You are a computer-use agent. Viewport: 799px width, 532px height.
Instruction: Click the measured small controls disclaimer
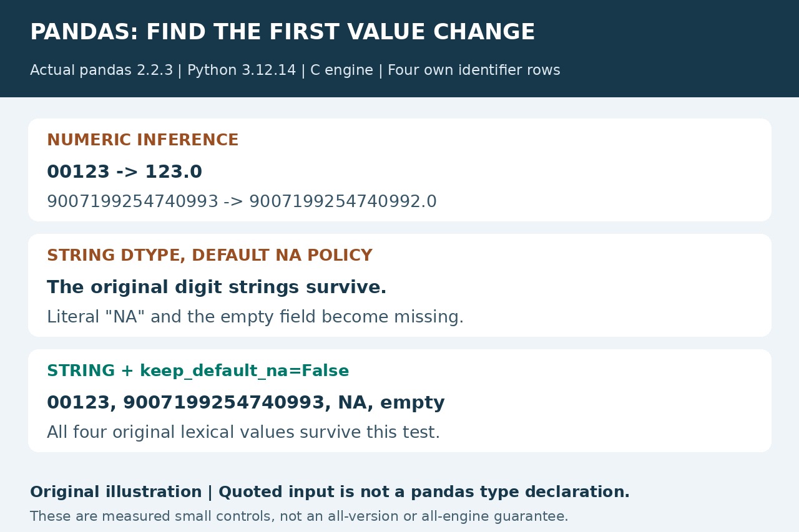click(x=299, y=516)
